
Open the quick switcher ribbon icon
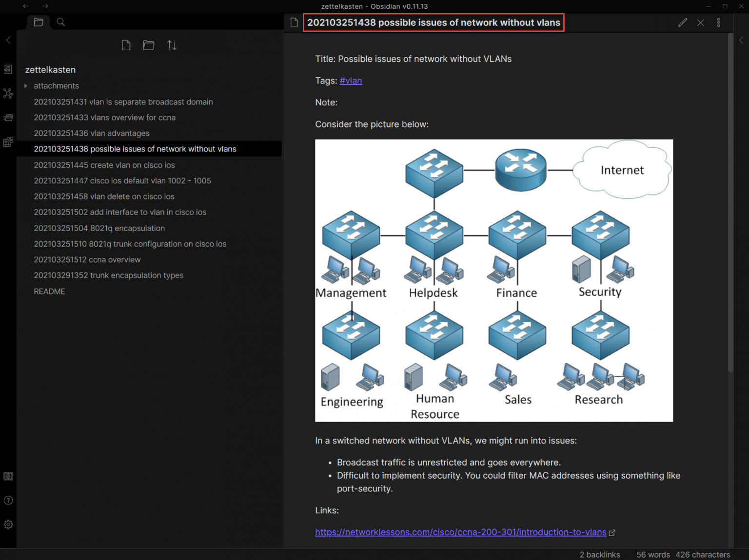(x=8, y=70)
